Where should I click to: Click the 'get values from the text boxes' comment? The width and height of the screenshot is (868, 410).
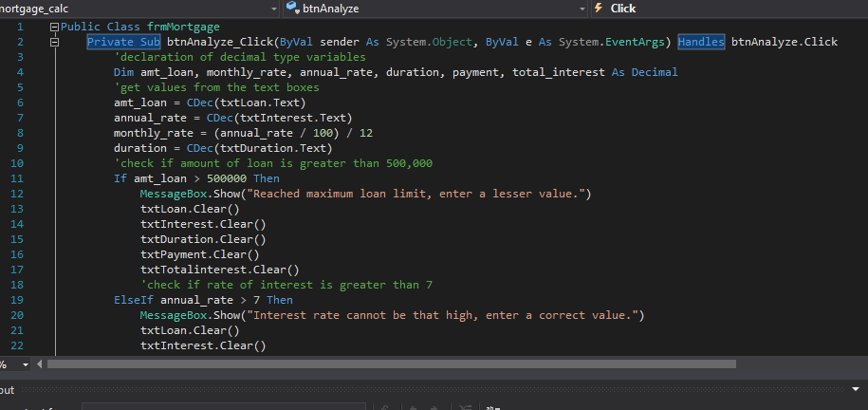216,87
